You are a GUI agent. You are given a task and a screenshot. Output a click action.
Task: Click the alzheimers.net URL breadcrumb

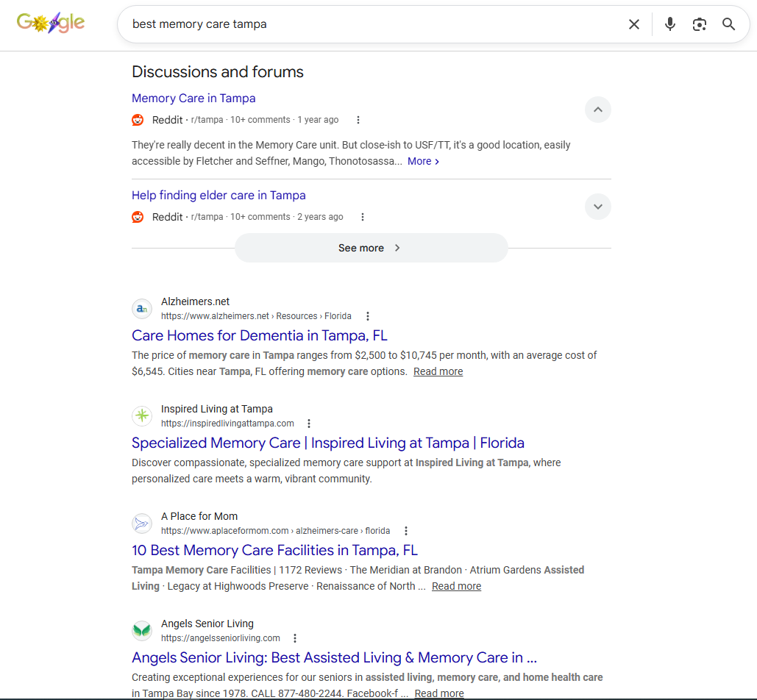coord(256,316)
